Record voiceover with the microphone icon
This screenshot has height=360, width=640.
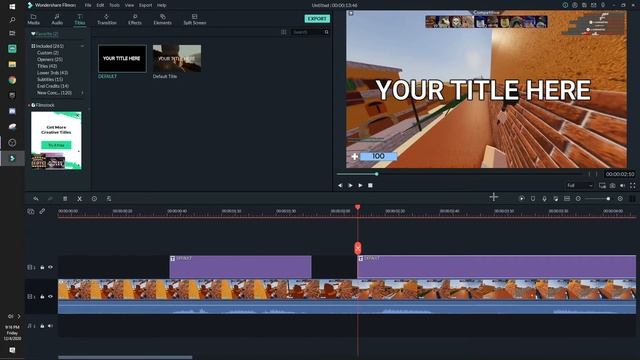(x=544, y=198)
